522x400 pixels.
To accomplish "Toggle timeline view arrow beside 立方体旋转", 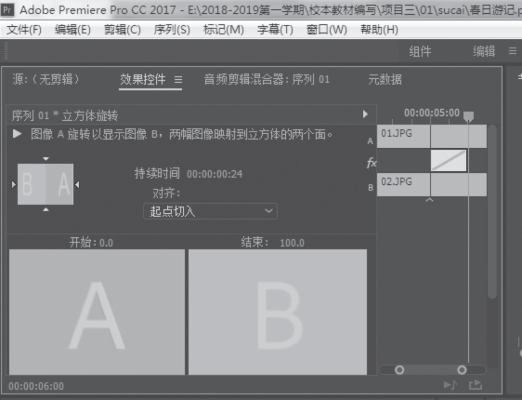I will (x=365, y=114).
